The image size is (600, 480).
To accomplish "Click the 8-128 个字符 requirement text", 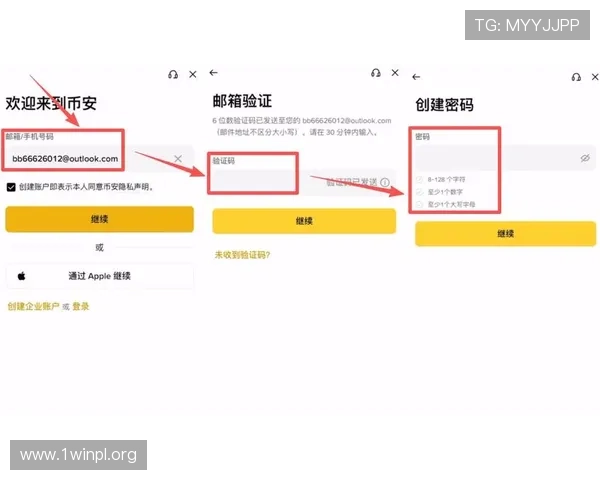I will point(446,180).
